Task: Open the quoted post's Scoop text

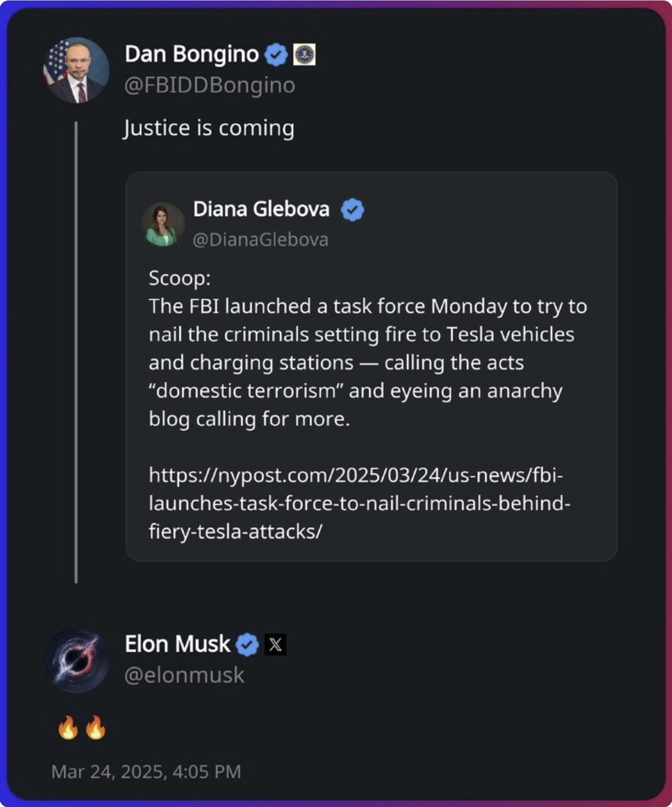Action: (x=367, y=348)
